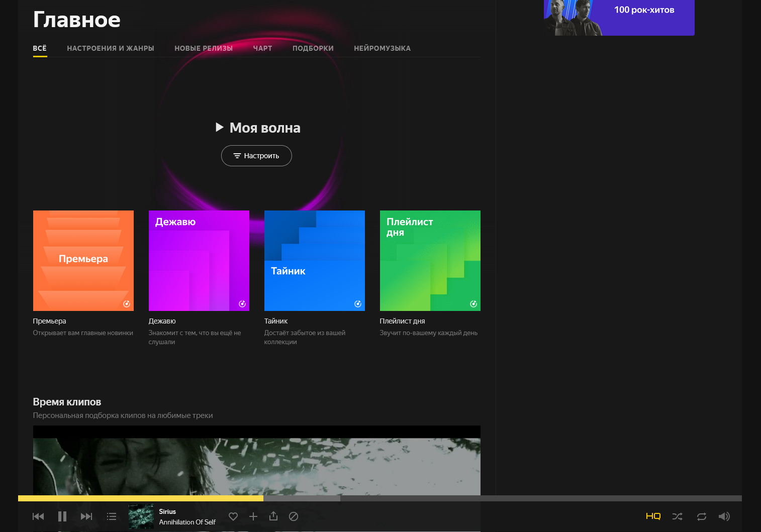Image resolution: width=761 pixels, height=532 pixels.
Task: Click the smart playlist icon on Плейлист дня cover
Action: 473,304
